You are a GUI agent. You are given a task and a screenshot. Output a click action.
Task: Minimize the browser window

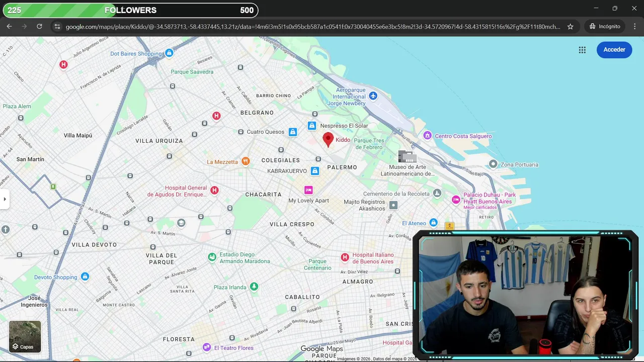596,8
